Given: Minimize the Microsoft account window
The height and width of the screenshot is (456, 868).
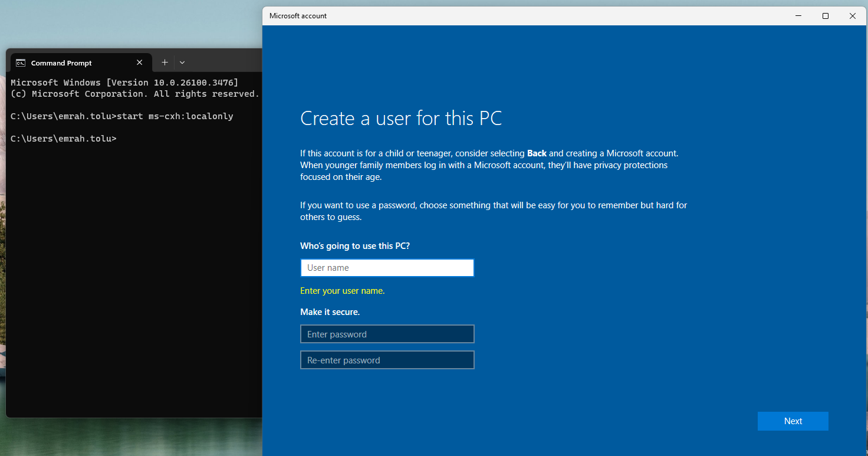Looking at the screenshot, I should (x=798, y=16).
